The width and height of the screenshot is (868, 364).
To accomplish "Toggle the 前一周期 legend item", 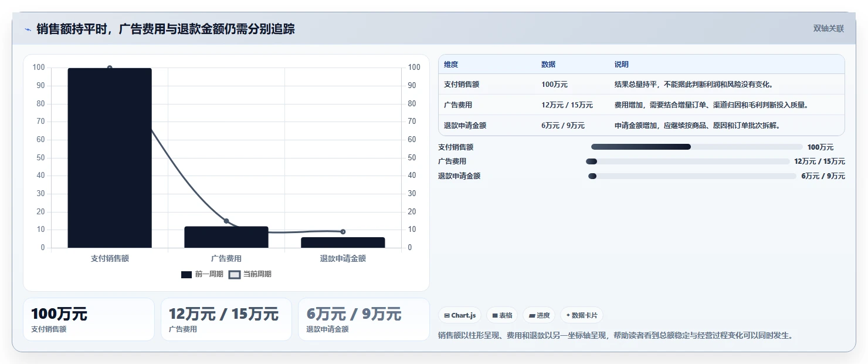I will coord(202,274).
